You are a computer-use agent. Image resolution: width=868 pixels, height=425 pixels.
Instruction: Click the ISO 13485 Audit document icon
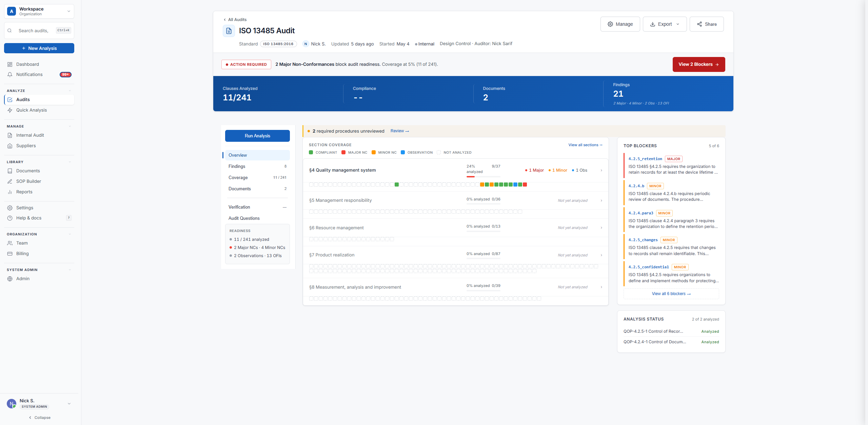point(229,31)
